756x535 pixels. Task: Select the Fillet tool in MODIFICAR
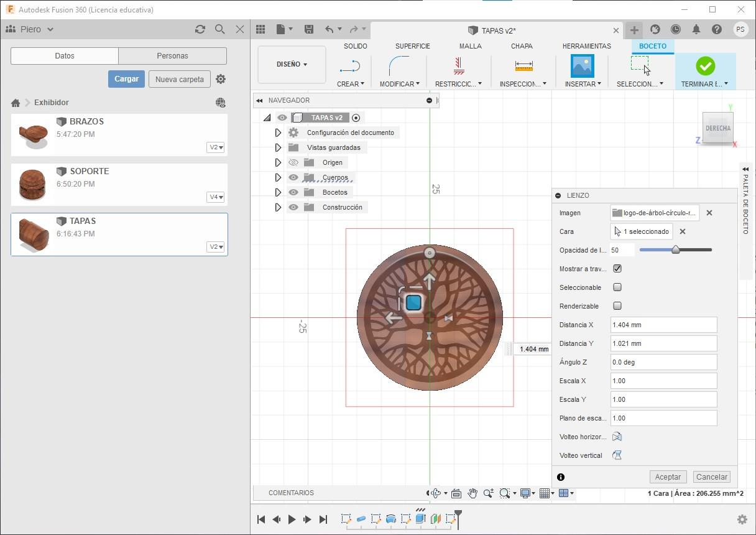coord(399,66)
